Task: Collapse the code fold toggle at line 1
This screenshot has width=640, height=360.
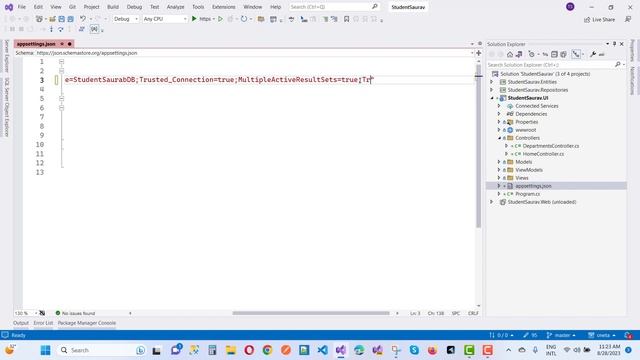Action: (x=62, y=62)
